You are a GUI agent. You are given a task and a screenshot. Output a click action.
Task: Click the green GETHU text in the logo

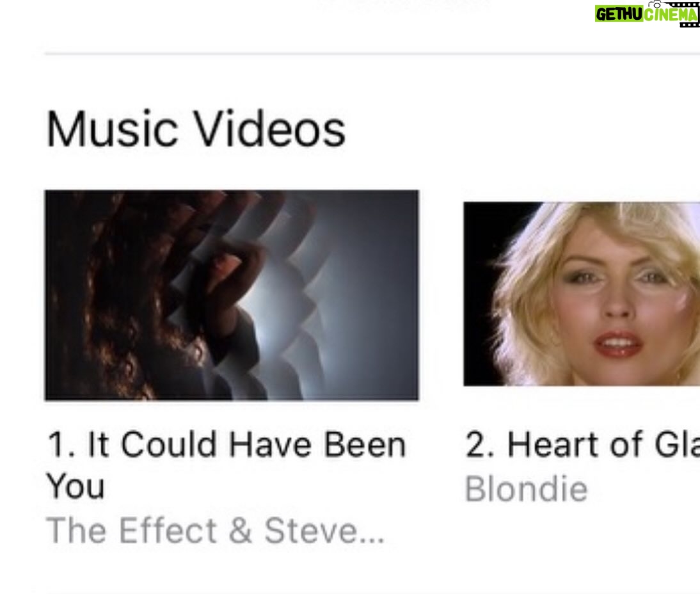[x=619, y=14]
